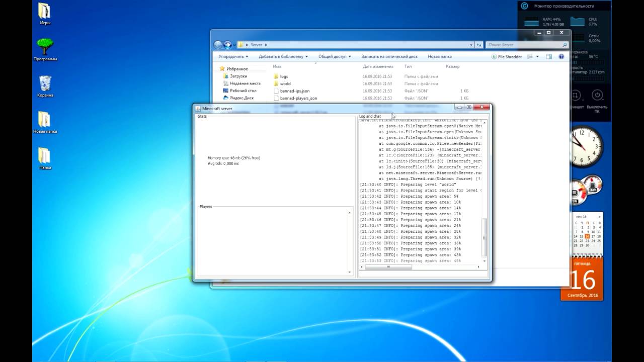The height and width of the screenshot is (362, 644).
Task: Open the Игры desktop folder icon
Action: (45, 14)
